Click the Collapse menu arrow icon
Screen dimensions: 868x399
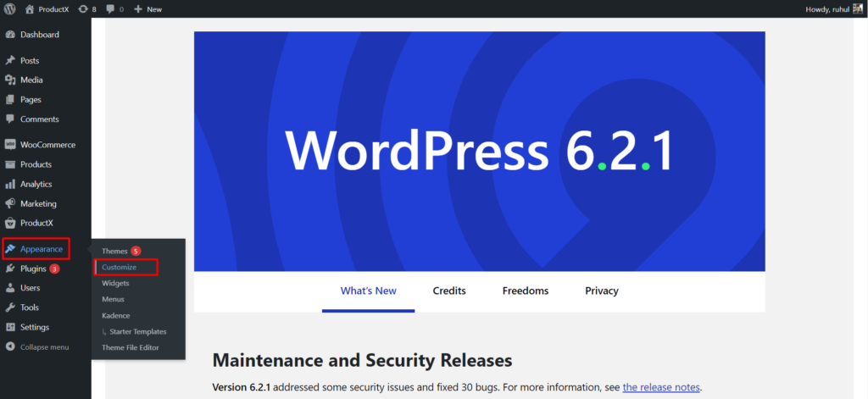pyautogui.click(x=10, y=347)
